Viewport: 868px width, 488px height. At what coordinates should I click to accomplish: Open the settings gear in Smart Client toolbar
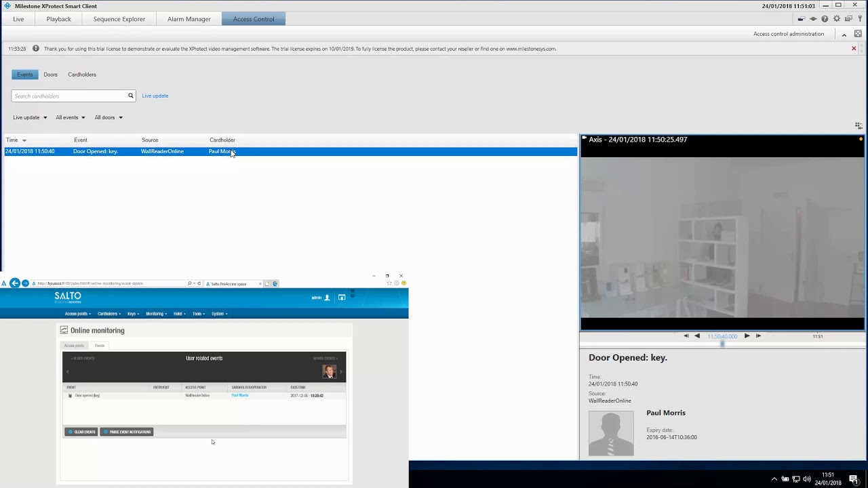pos(837,18)
